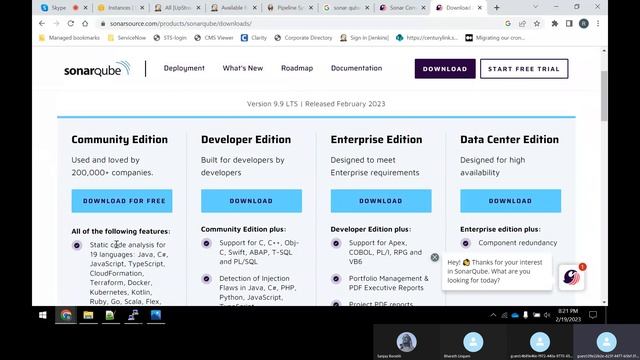The width and height of the screenshot is (640, 360).
Task: Click check icon beside Detection of Injection Flaws
Action: 206,279
